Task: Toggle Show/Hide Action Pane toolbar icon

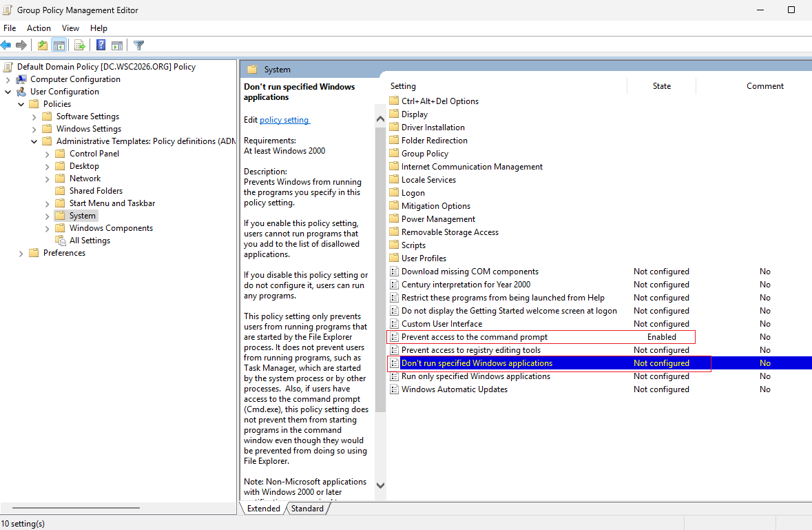Action: (x=118, y=45)
